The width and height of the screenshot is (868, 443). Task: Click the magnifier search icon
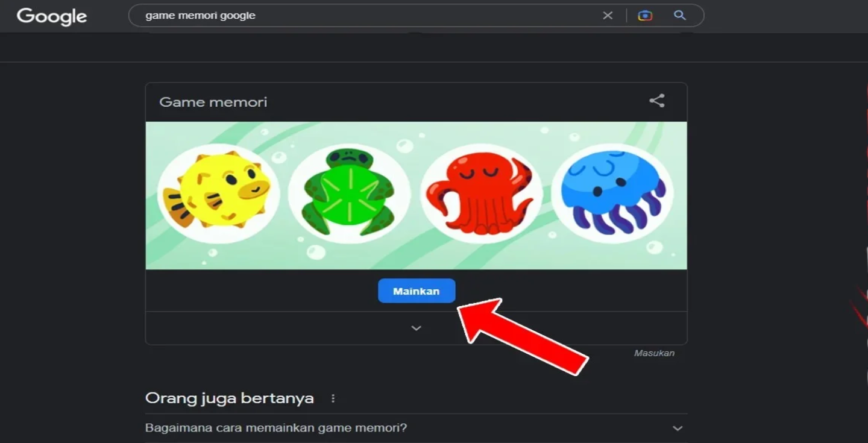click(x=680, y=16)
